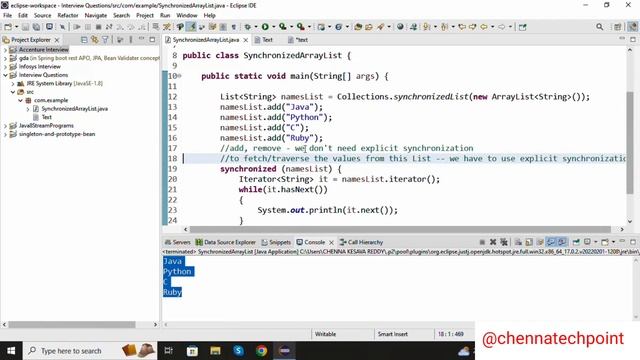The image size is (640, 360).
Task: Switch to the Text editor tab
Action: pos(264,40)
